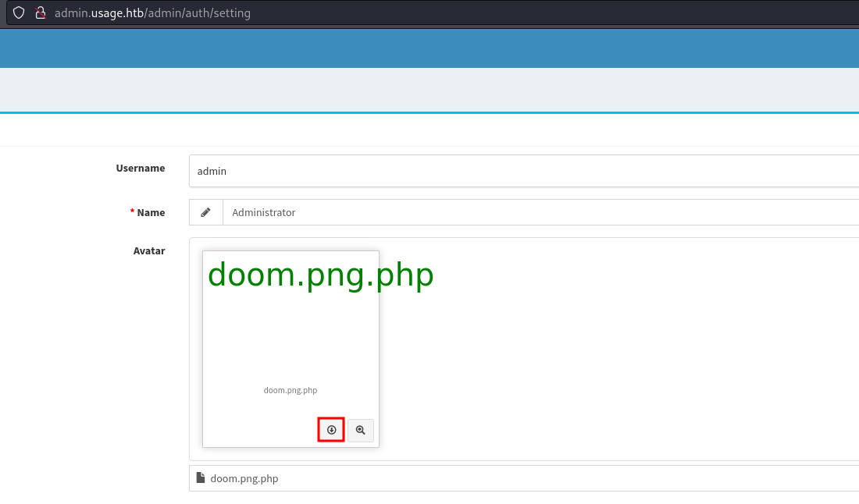Click the insecure connection padlock icon

(41, 13)
